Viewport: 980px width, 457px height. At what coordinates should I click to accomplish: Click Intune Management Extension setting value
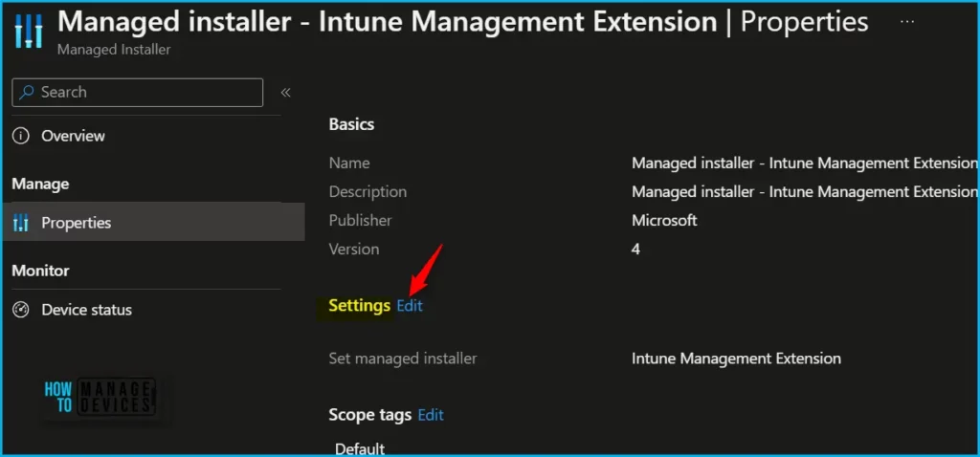(x=736, y=359)
